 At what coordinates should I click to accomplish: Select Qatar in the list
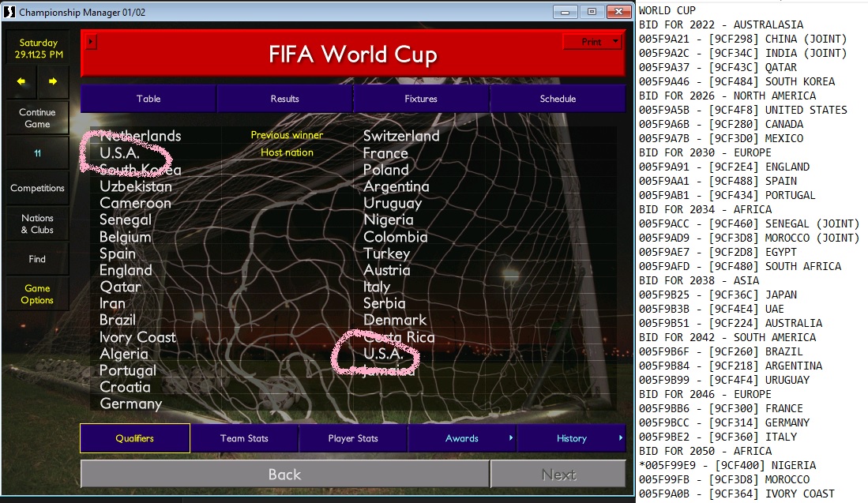(x=120, y=287)
